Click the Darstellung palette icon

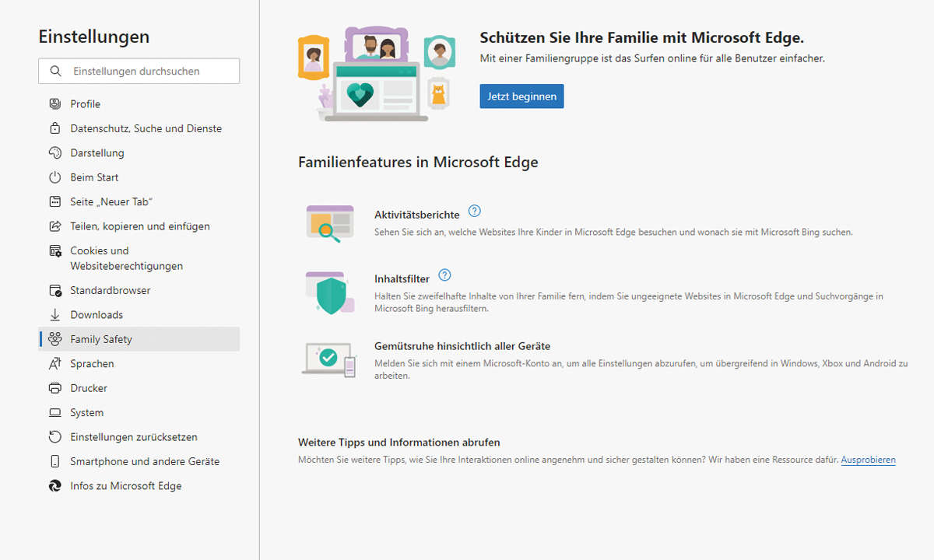[x=54, y=153]
